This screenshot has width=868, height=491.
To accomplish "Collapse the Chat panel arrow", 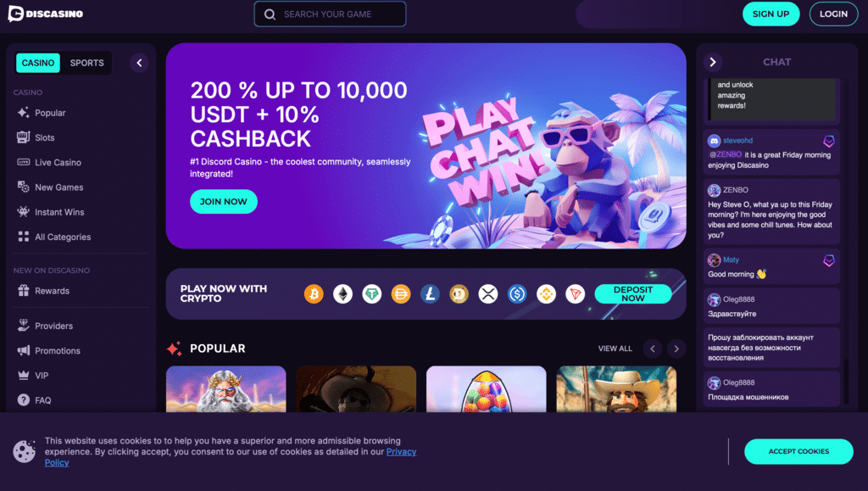I will [713, 62].
